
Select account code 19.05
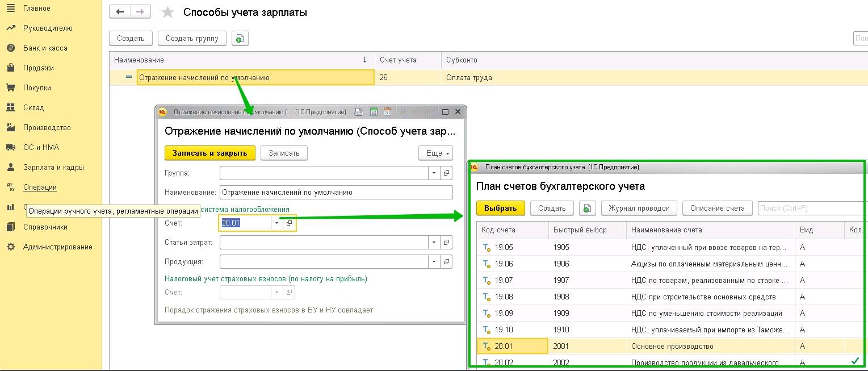(504, 247)
